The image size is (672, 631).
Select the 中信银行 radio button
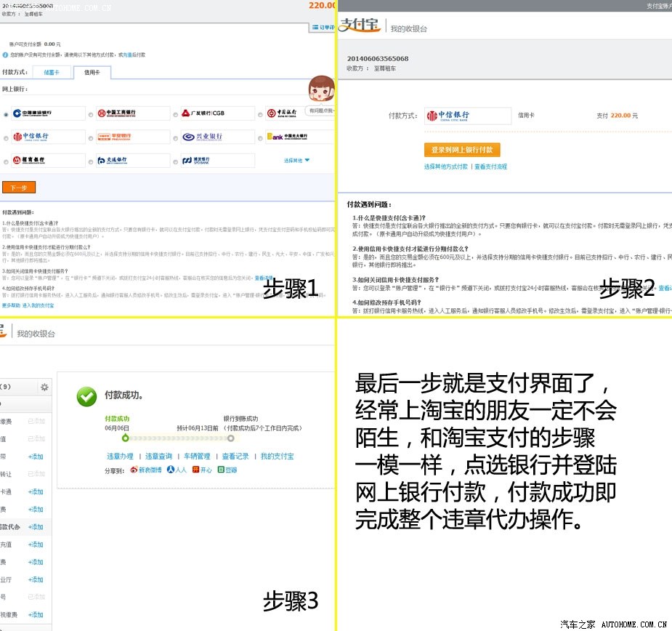(x=6, y=139)
